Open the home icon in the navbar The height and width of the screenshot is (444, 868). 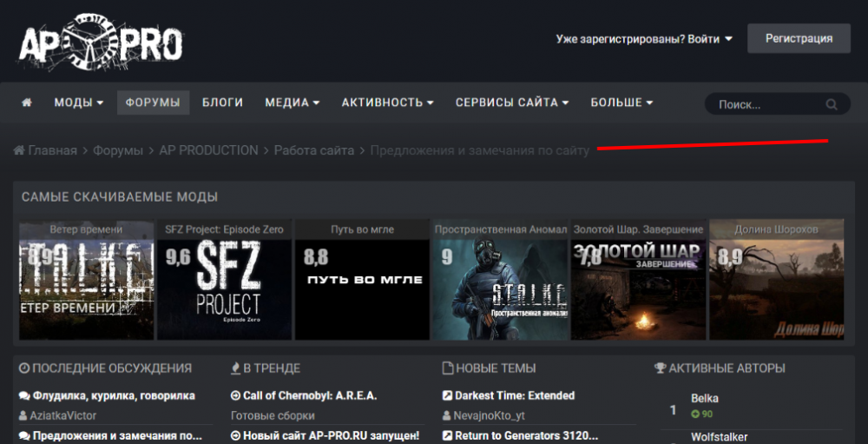click(x=27, y=103)
